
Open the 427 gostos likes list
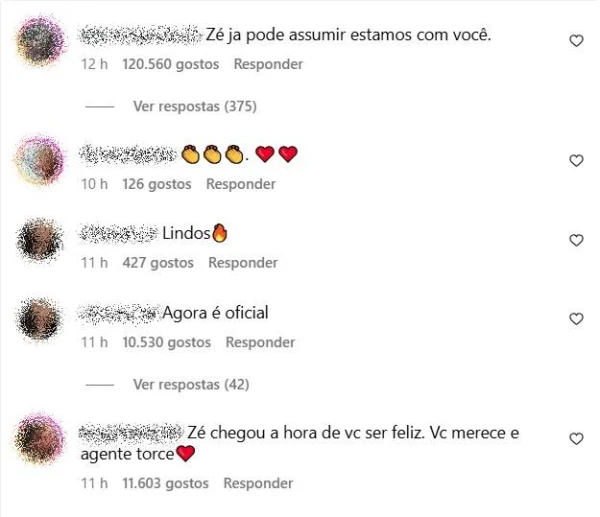pos(158,263)
